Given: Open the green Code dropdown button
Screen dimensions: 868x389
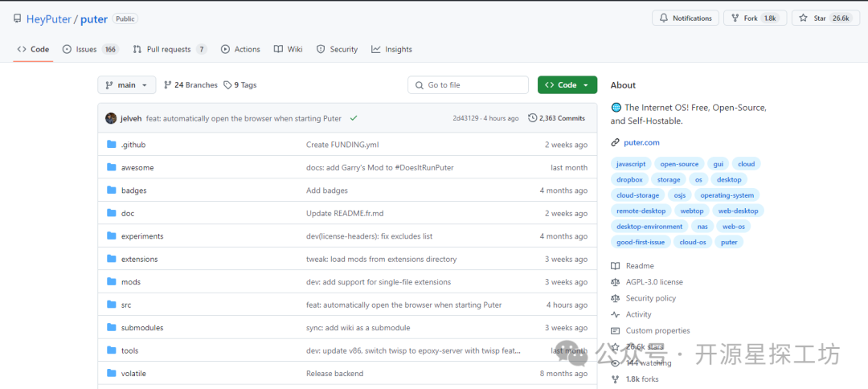Looking at the screenshot, I should tap(567, 85).
